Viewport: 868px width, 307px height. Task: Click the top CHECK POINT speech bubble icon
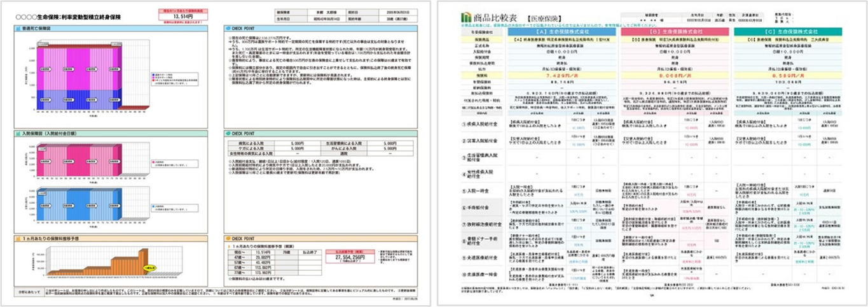228,29
